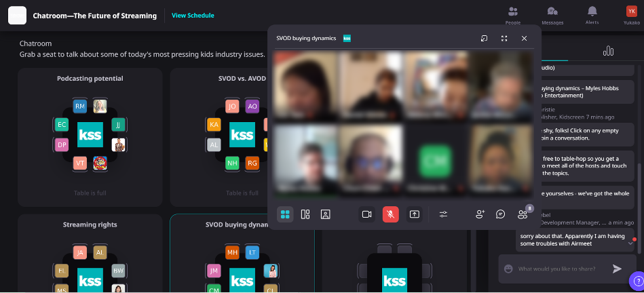The height and width of the screenshot is (293, 644).
Task: Enter fullscreen for the video call
Action: click(504, 38)
